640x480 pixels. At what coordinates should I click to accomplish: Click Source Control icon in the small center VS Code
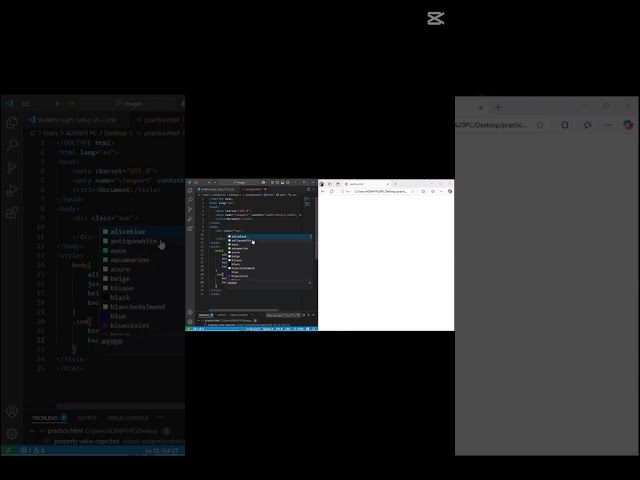coord(190,209)
